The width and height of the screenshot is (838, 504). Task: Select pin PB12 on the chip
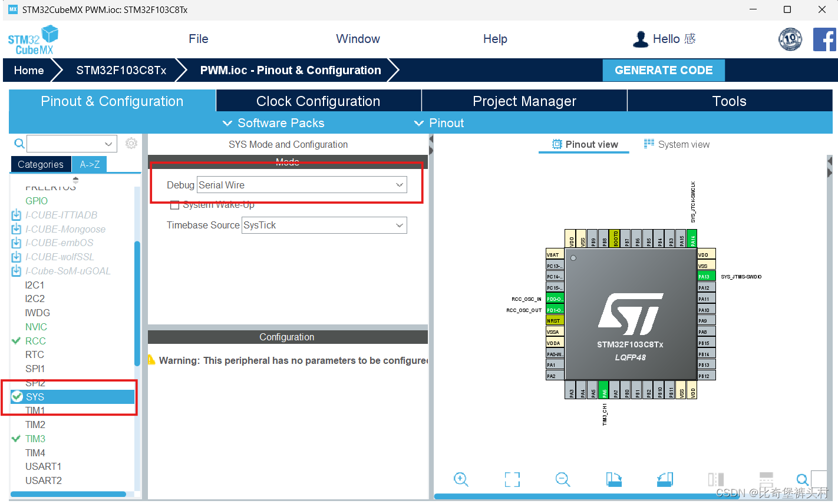pyautogui.click(x=706, y=376)
